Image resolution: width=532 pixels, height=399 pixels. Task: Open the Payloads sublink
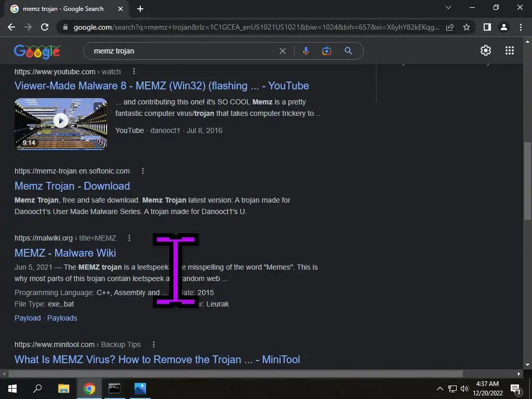click(x=62, y=318)
